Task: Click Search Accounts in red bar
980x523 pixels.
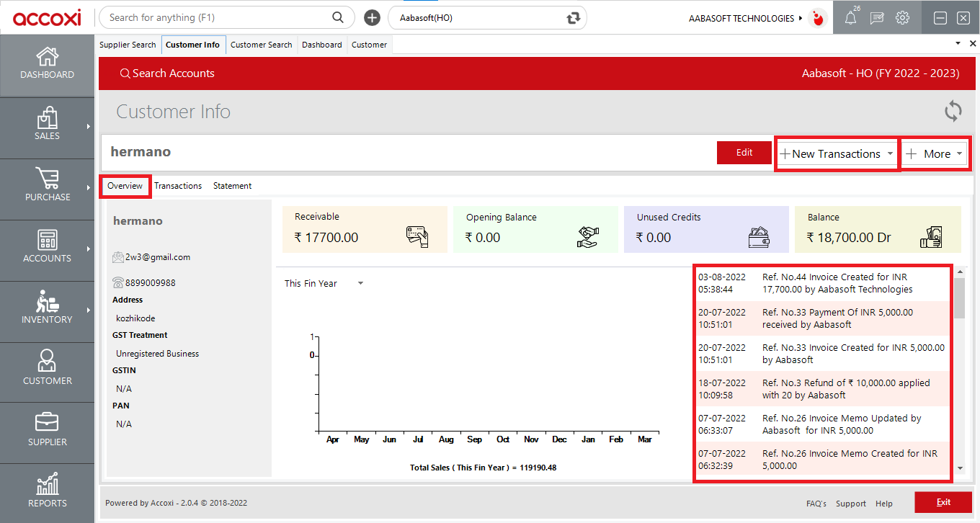Action: (167, 73)
